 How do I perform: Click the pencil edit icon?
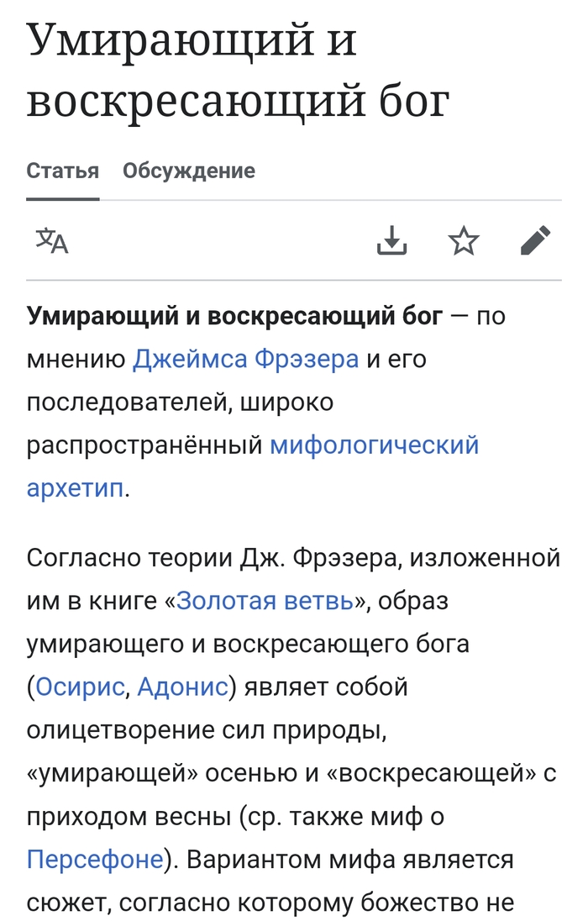(x=535, y=241)
